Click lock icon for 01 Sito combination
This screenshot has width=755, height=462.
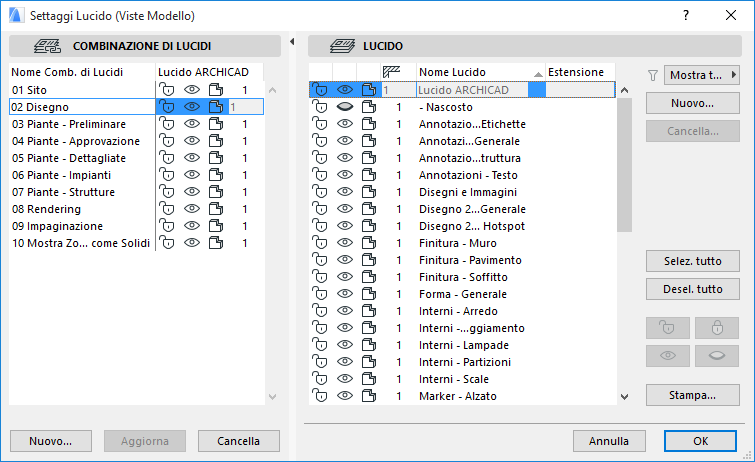(x=167, y=90)
